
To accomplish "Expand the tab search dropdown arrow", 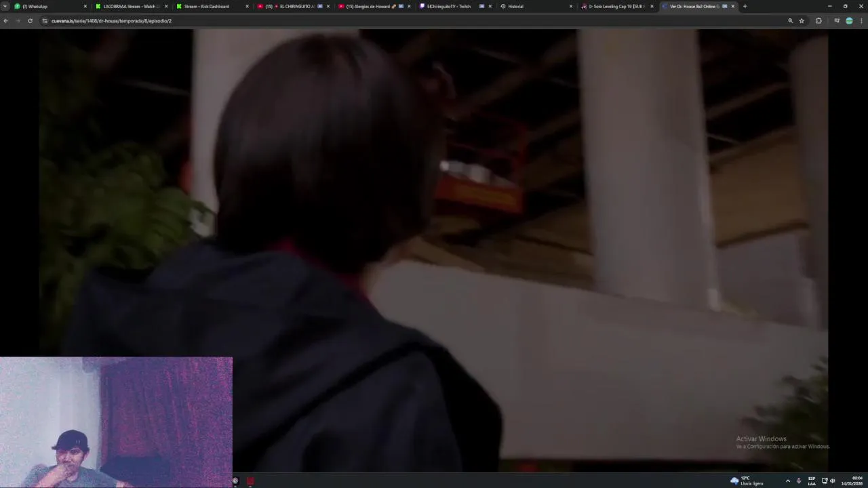I will coord(5,6).
